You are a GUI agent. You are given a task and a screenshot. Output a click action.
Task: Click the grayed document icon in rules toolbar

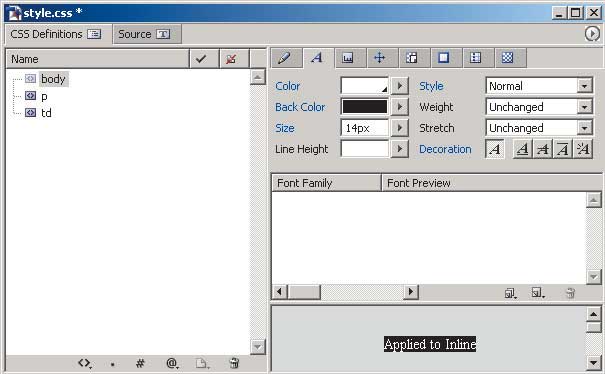click(202, 363)
